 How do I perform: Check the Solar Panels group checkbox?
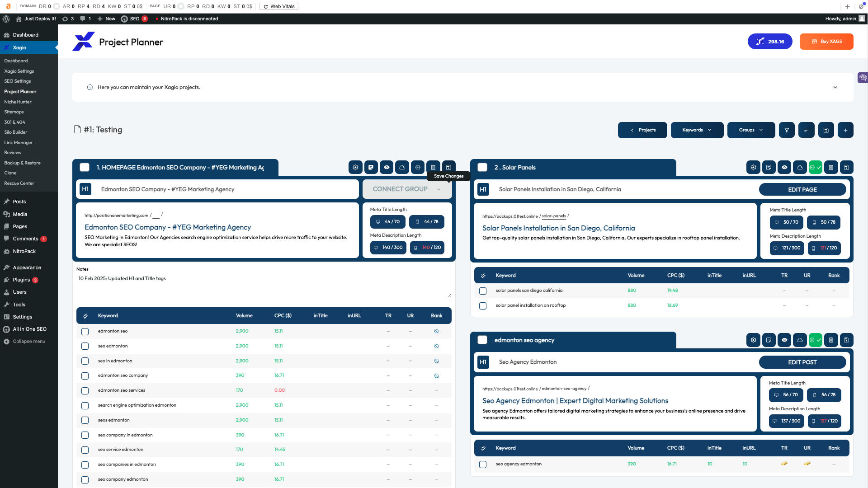point(482,167)
